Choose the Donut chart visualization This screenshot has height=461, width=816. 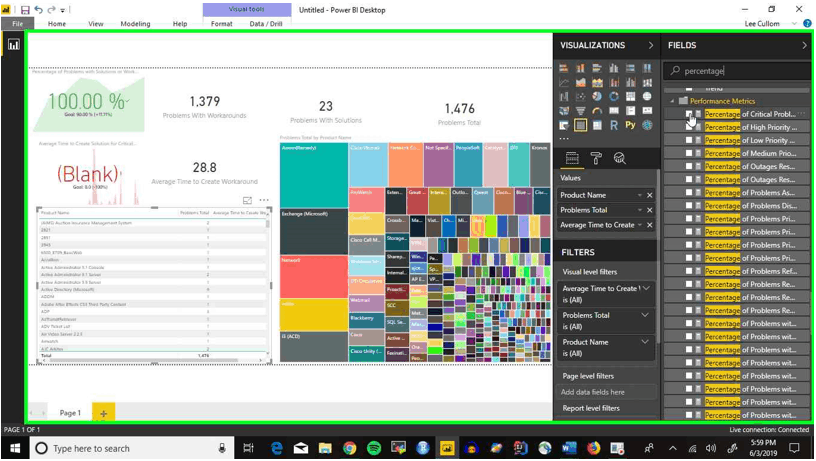(x=614, y=96)
